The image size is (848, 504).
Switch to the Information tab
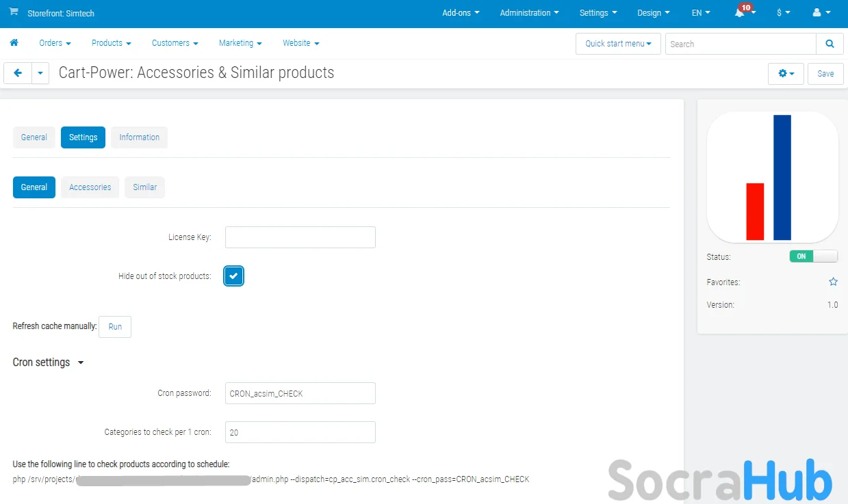tap(139, 137)
